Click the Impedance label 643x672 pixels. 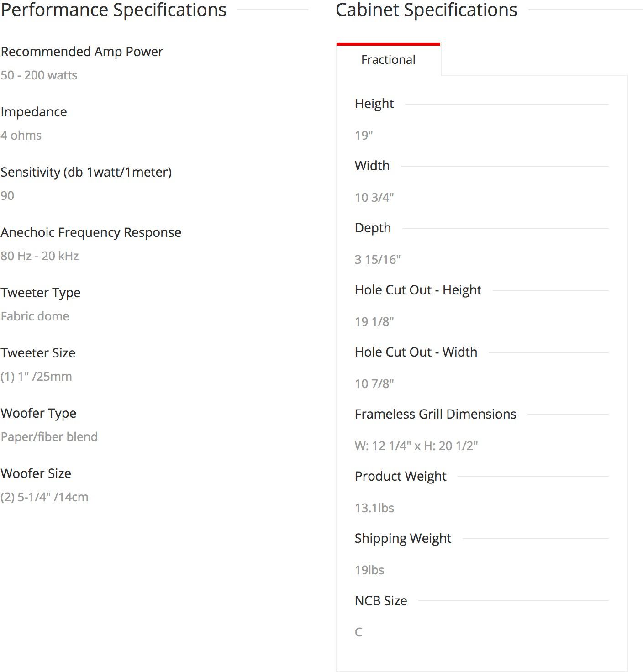[34, 112]
